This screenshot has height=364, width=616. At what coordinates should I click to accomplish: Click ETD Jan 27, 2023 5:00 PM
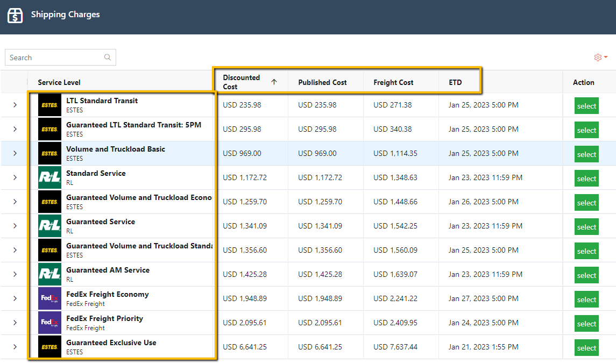483,298
